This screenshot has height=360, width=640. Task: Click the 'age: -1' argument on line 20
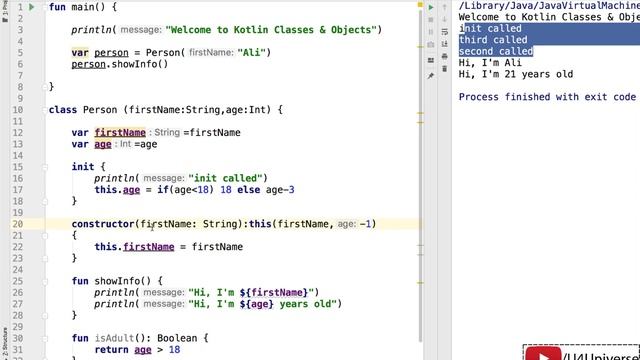354,224
